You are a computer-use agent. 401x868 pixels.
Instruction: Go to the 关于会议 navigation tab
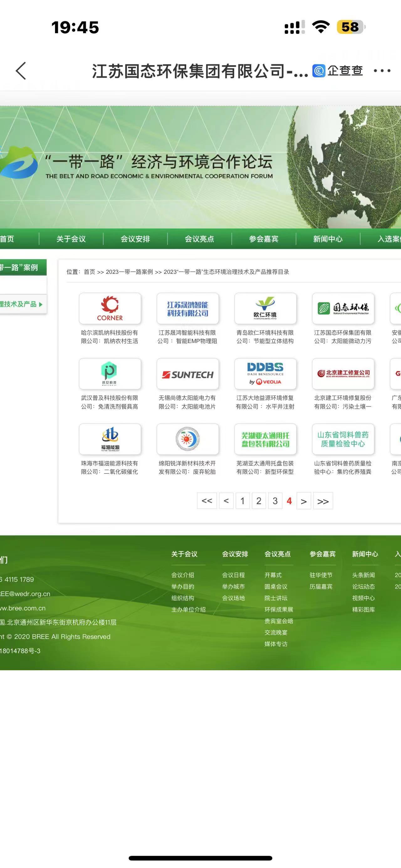[71, 239]
